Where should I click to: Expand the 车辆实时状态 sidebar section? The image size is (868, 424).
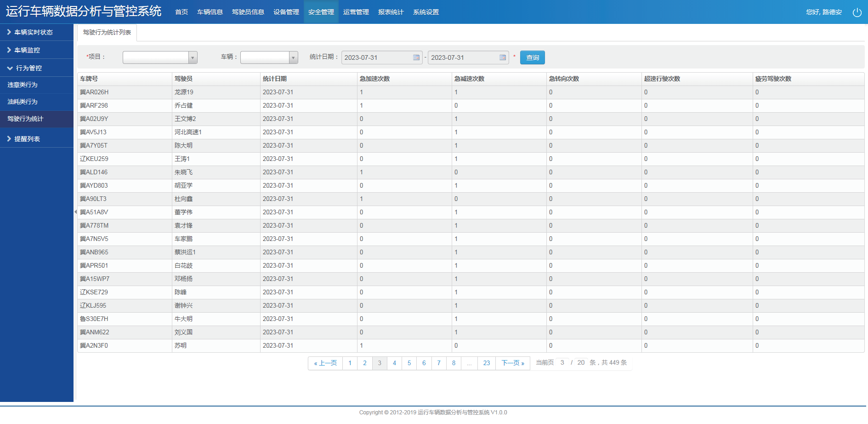tap(33, 32)
